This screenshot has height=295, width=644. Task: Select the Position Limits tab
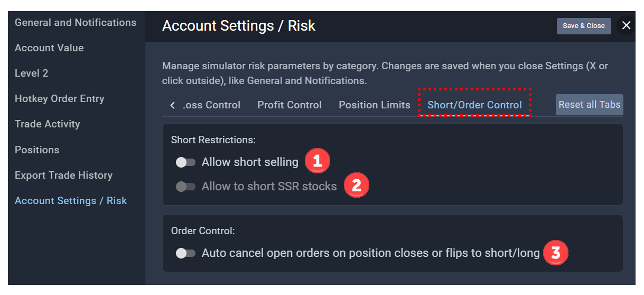(375, 105)
